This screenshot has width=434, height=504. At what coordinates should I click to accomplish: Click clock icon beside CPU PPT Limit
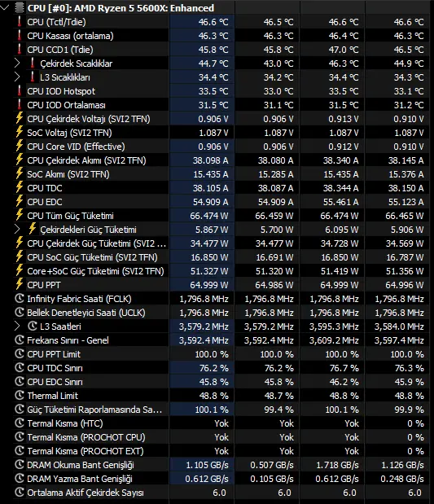pyautogui.click(x=20, y=354)
